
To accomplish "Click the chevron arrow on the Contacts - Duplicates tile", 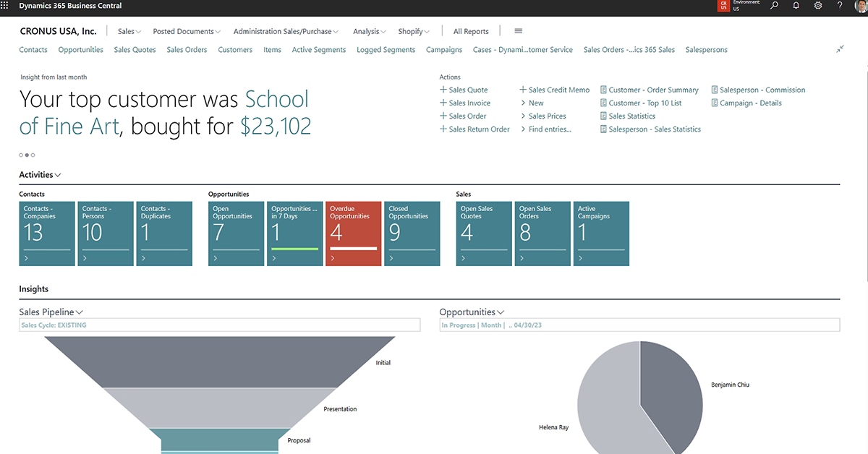I will point(143,257).
